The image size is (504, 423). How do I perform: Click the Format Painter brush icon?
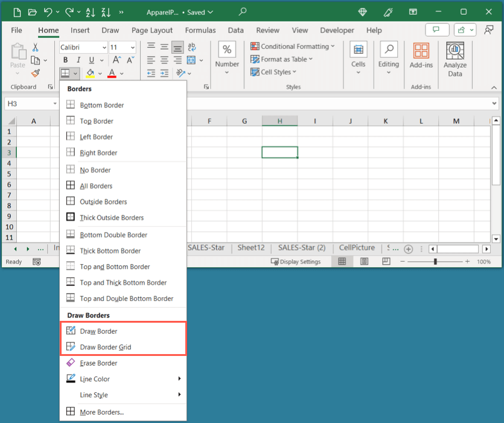36,73
